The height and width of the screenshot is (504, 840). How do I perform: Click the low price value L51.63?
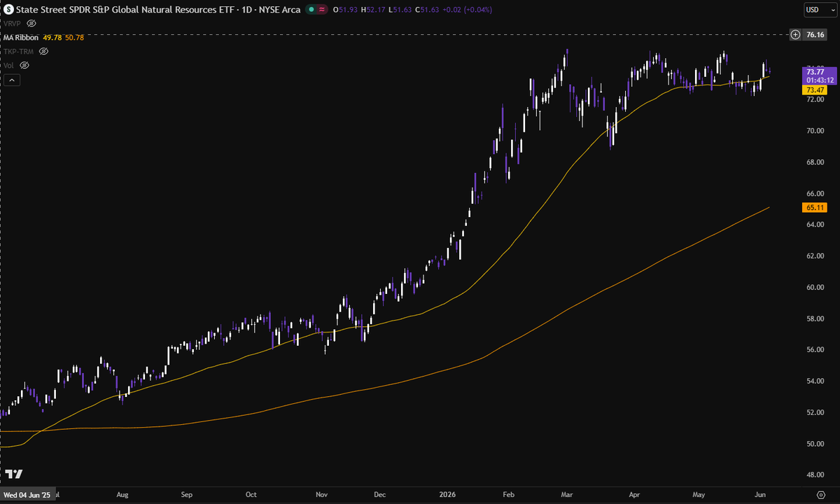(x=401, y=10)
